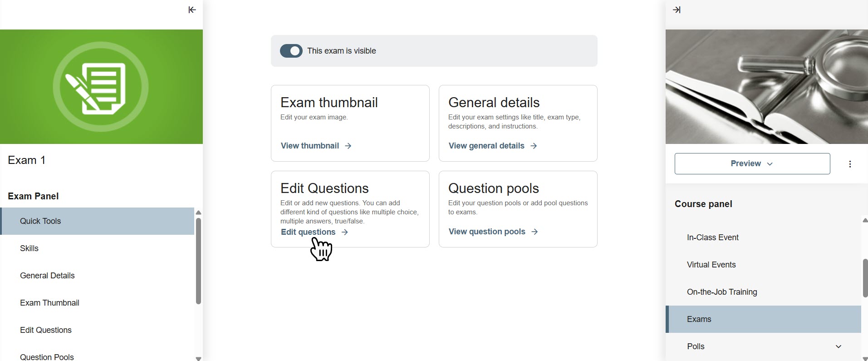Click arrow icon beside View thumbnail

348,146
